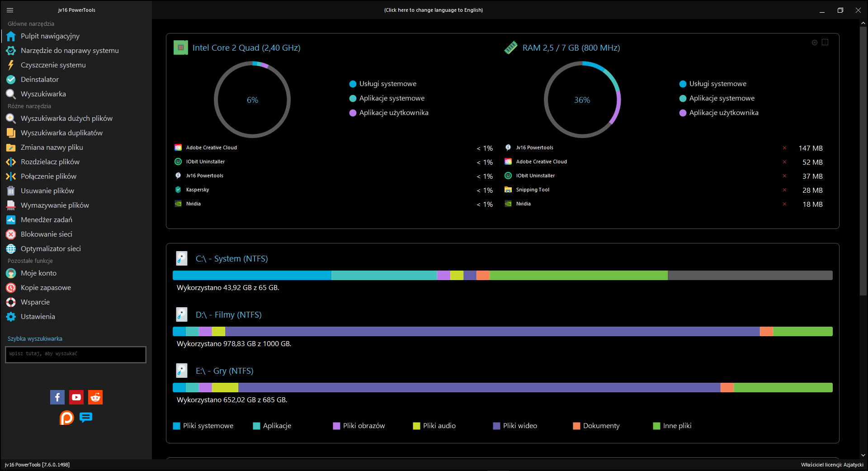Viewport: 868px width, 471px height.
Task: Click the blue chat message icon
Action: [x=86, y=417]
